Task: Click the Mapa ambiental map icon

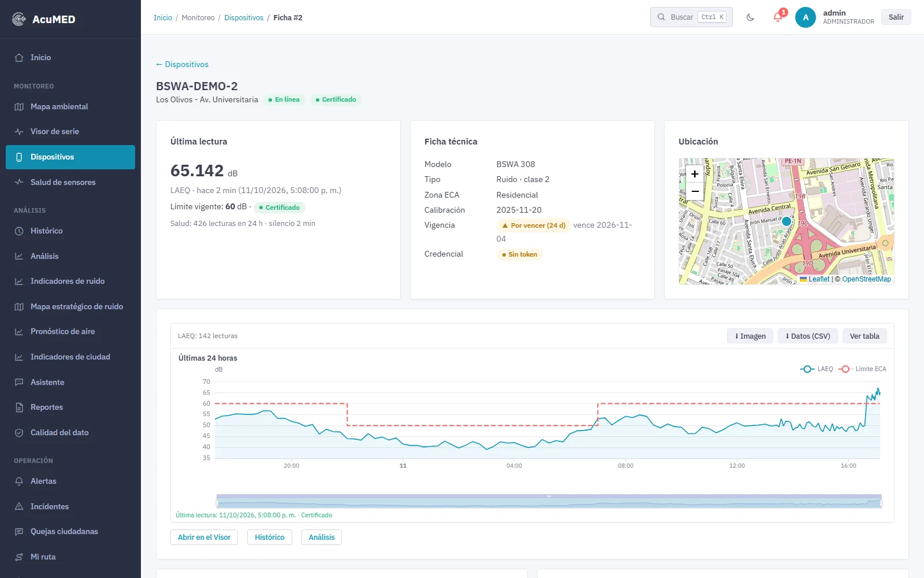Action: coord(19,107)
